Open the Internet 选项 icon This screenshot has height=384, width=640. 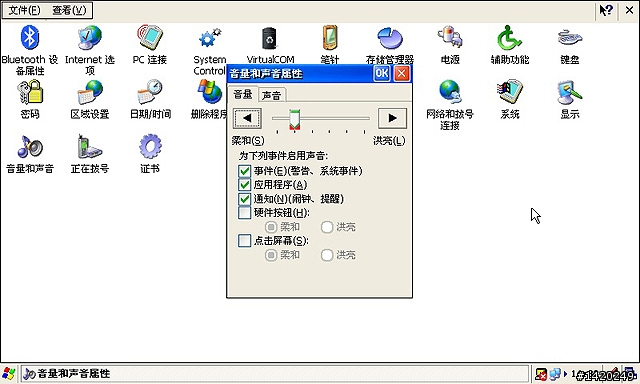click(90, 38)
